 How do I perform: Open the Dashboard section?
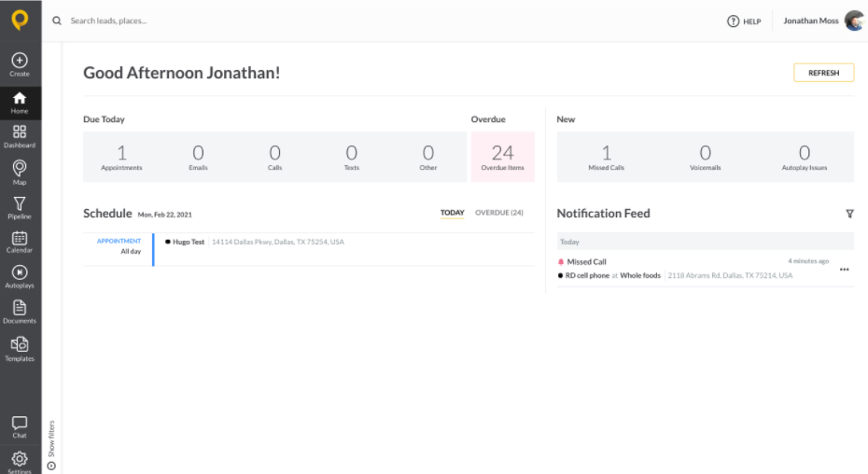(x=20, y=136)
